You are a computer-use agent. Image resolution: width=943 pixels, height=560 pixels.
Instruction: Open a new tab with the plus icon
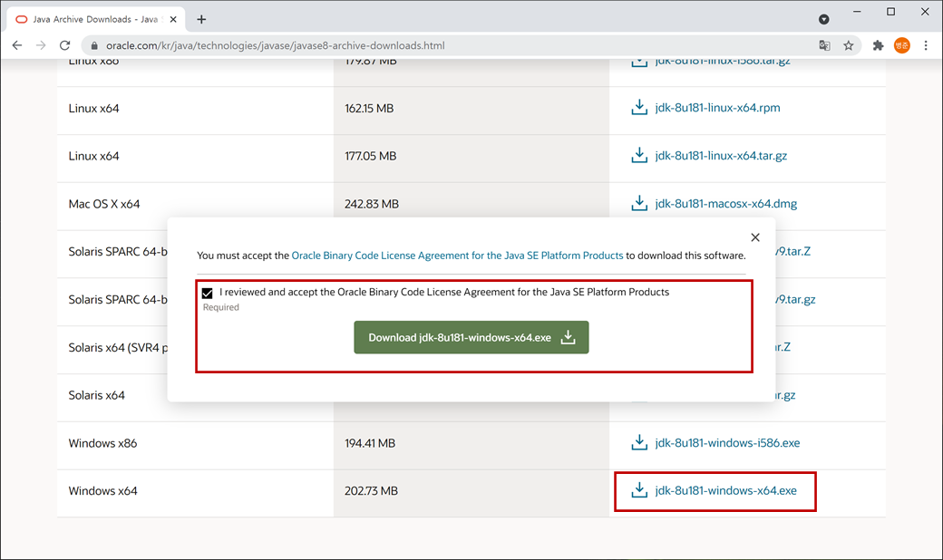(201, 19)
